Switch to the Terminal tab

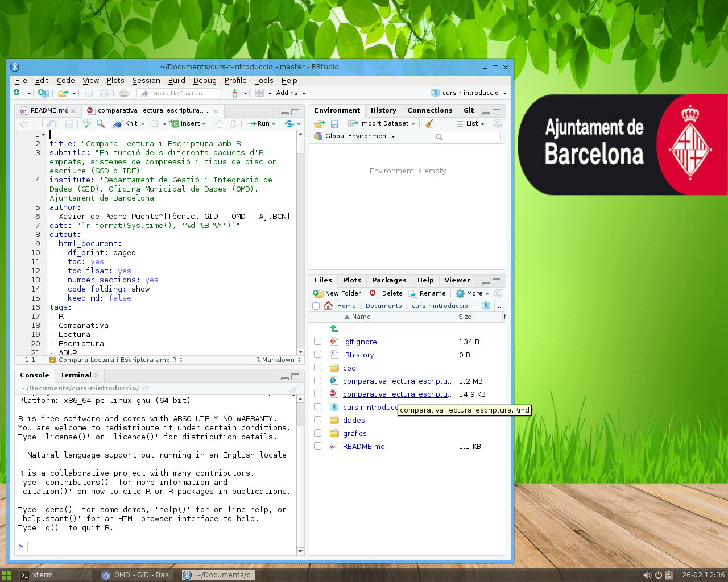click(76, 375)
